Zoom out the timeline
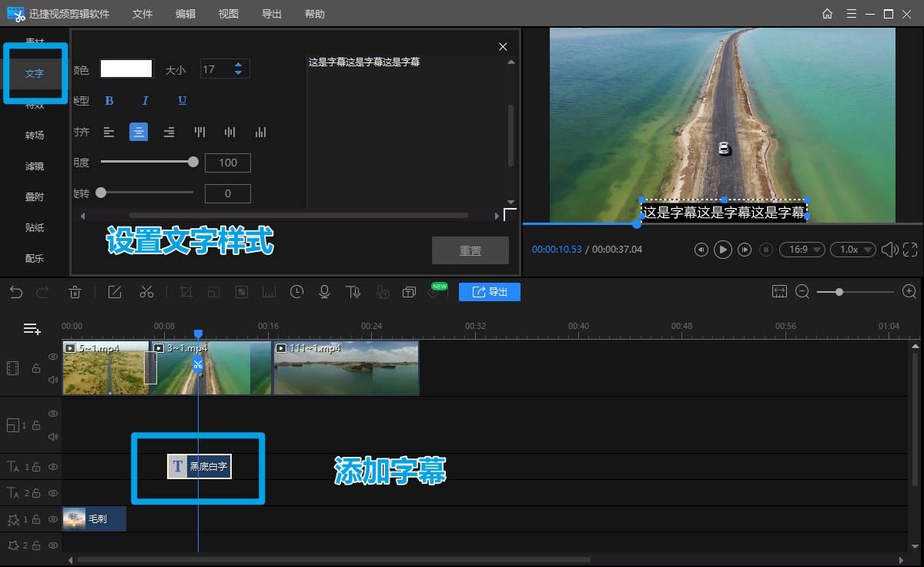 pyautogui.click(x=802, y=292)
